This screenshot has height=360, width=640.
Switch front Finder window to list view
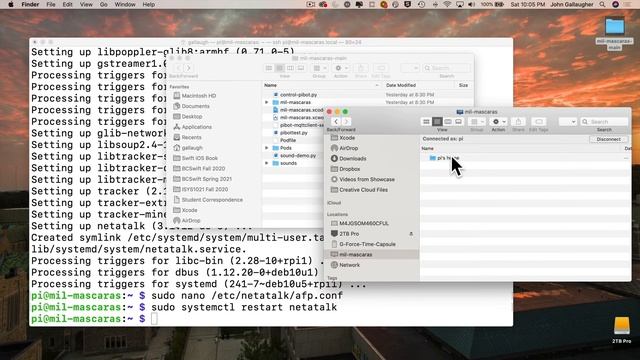tap(437, 122)
